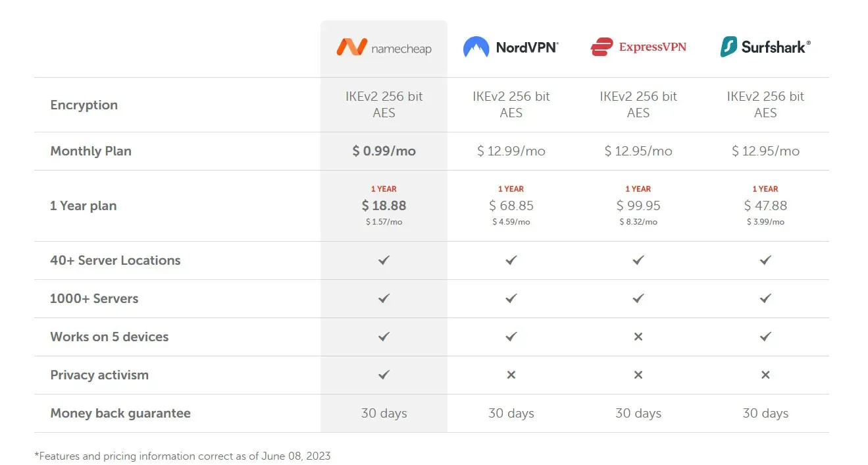Click Surfshark's Privacy activism cross mark
This screenshot has width=868, height=465.
765,375
